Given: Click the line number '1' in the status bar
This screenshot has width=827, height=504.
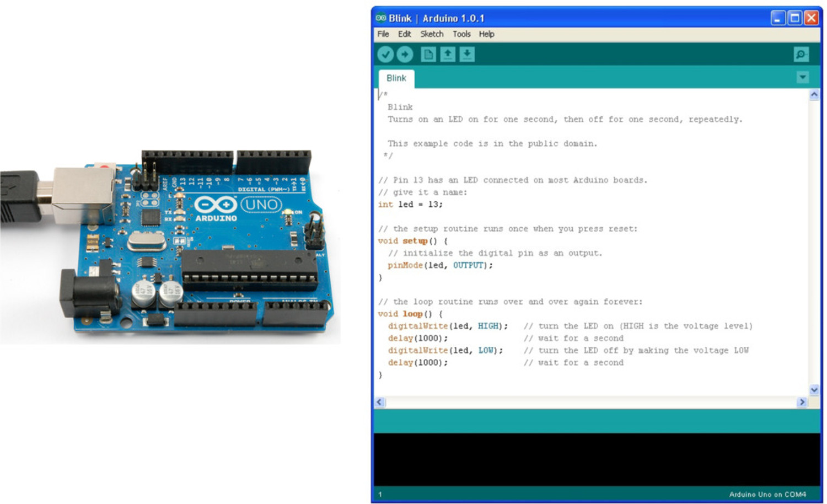Looking at the screenshot, I should [380, 495].
